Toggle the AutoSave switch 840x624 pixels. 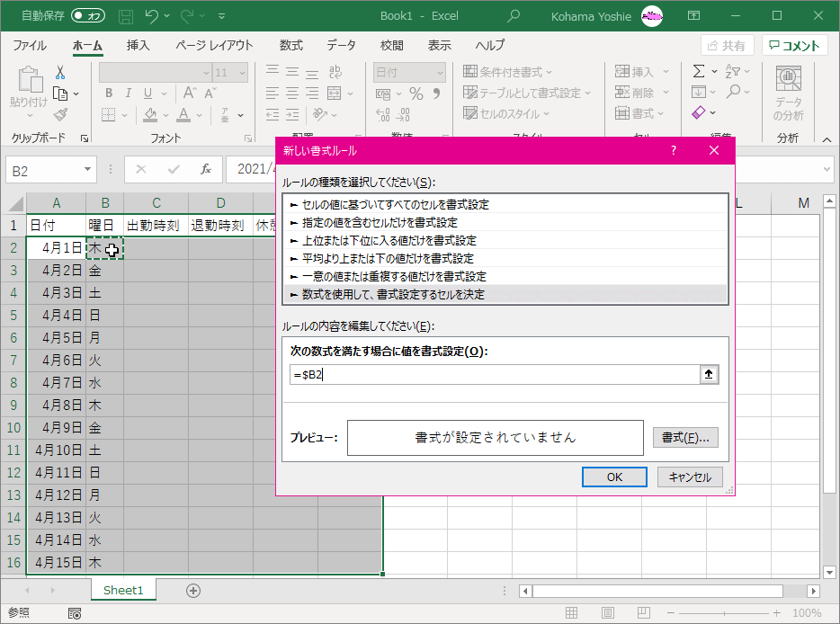pos(87,16)
